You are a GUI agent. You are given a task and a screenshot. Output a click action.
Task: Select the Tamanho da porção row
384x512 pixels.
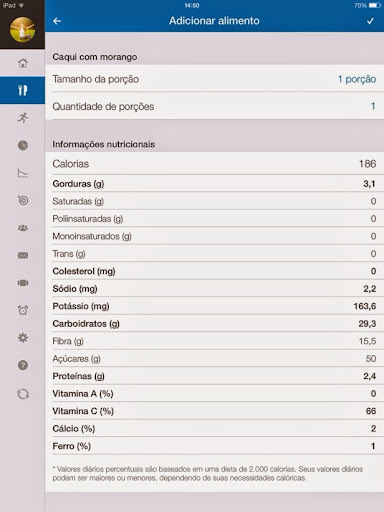pyautogui.click(x=214, y=79)
